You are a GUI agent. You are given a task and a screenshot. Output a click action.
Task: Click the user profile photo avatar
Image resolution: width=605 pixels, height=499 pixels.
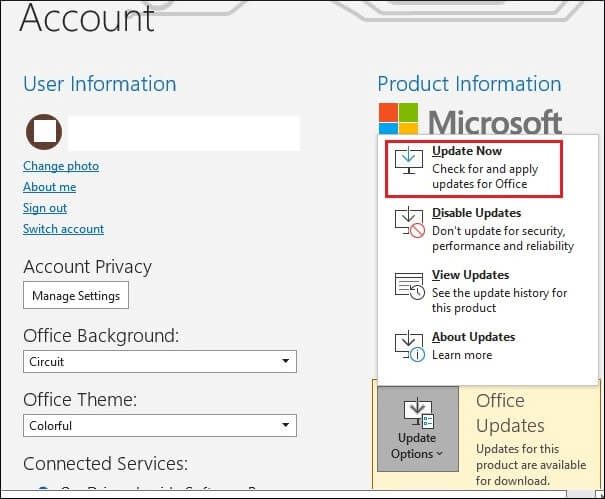click(44, 132)
